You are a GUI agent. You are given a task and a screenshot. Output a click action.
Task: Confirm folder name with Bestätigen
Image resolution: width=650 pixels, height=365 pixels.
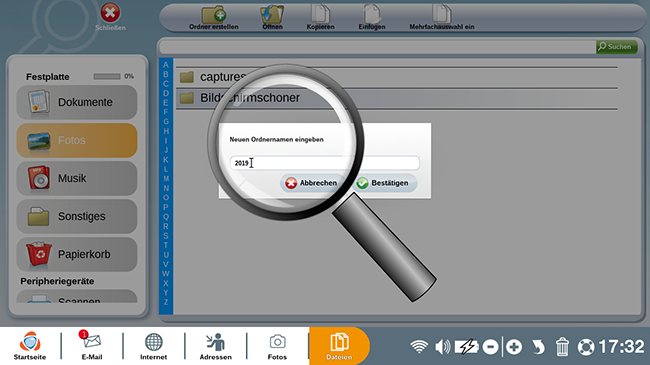click(x=385, y=183)
